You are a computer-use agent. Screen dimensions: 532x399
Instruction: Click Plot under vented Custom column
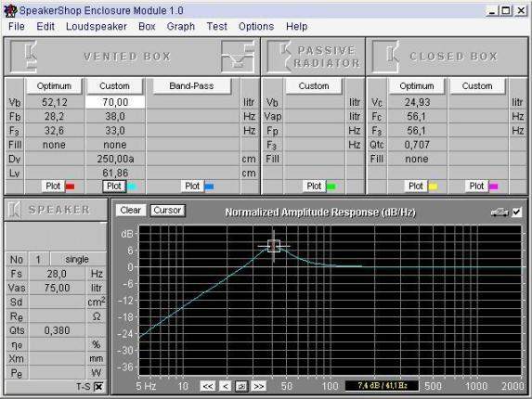tap(114, 187)
